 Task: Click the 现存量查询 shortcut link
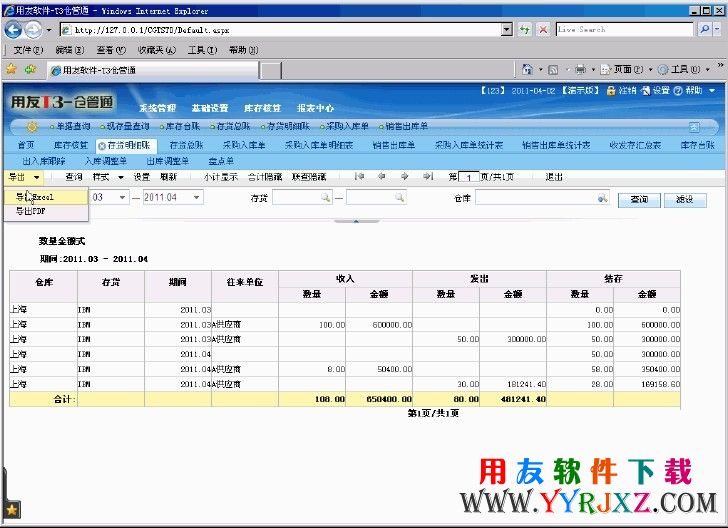click(127, 126)
